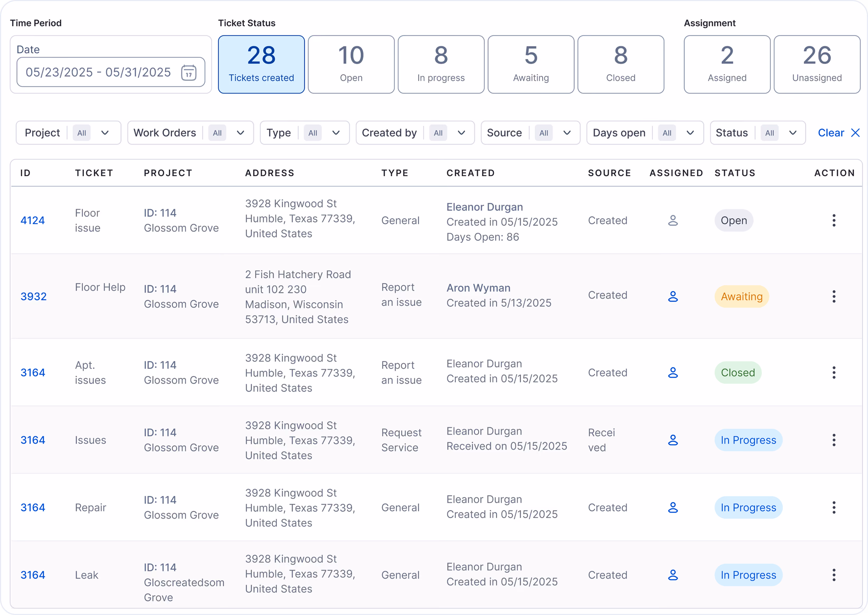868x615 pixels.
Task: Open action menu for Floor issue ticket
Action: (x=834, y=220)
